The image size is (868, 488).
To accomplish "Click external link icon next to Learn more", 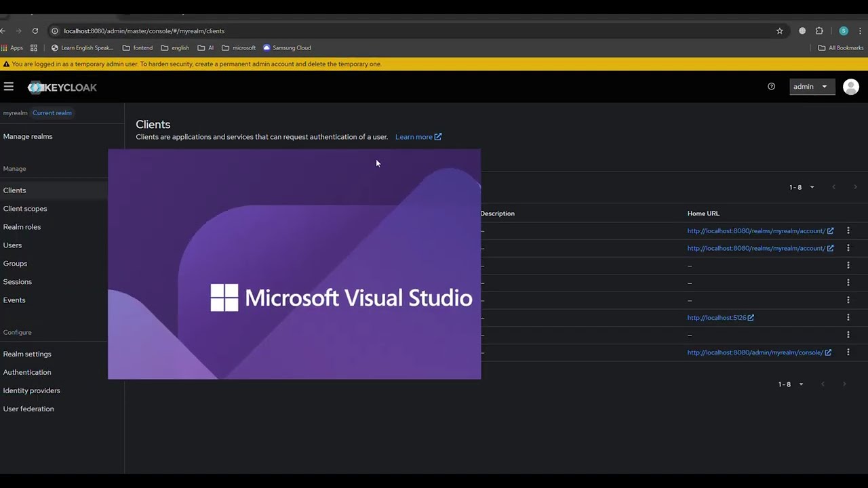I will (438, 136).
